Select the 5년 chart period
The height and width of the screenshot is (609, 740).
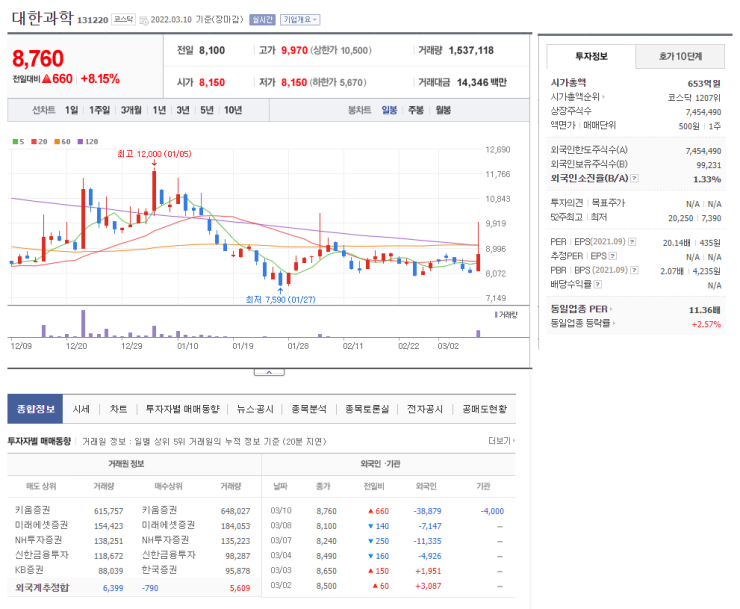[207, 110]
